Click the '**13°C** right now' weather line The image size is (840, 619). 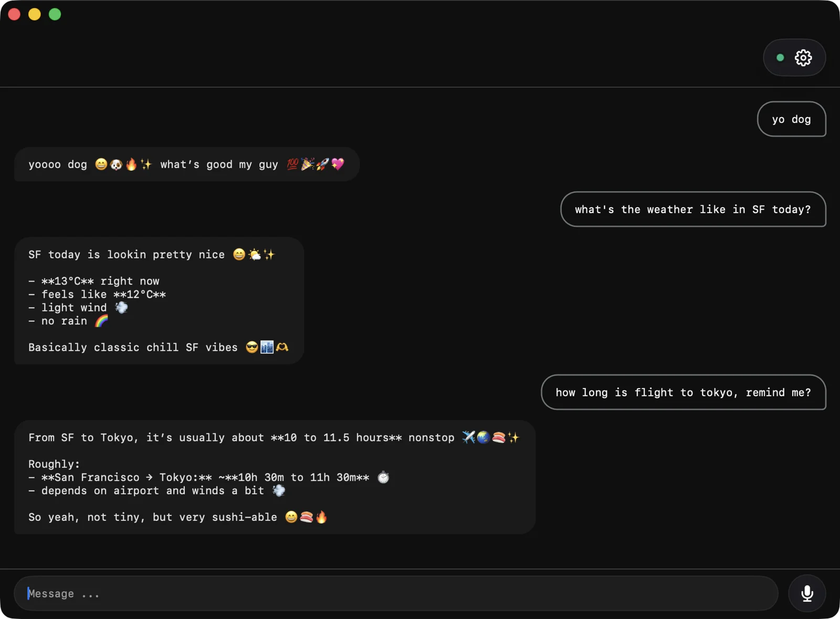[x=94, y=281]
